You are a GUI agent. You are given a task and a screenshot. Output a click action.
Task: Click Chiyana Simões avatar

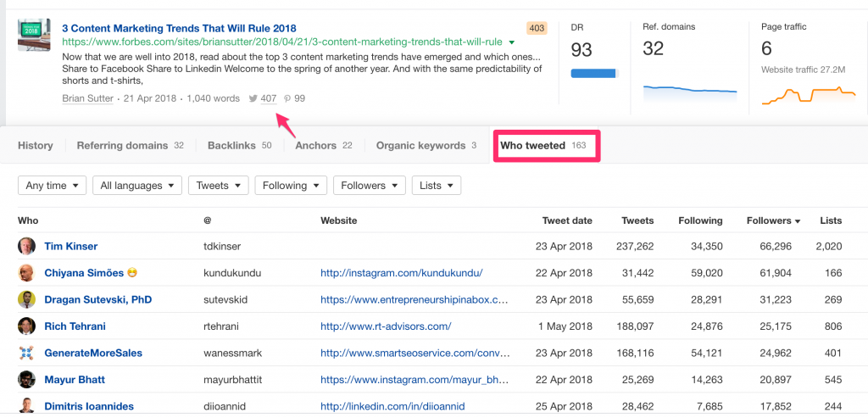pyautogui.click(x=26, y=273)
